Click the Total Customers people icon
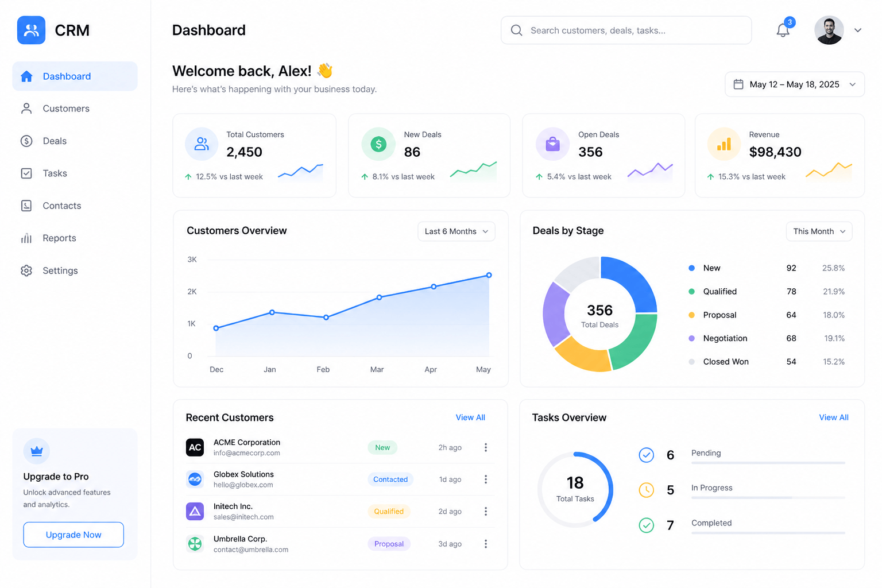882x588 pixels. tap(202, 144)
